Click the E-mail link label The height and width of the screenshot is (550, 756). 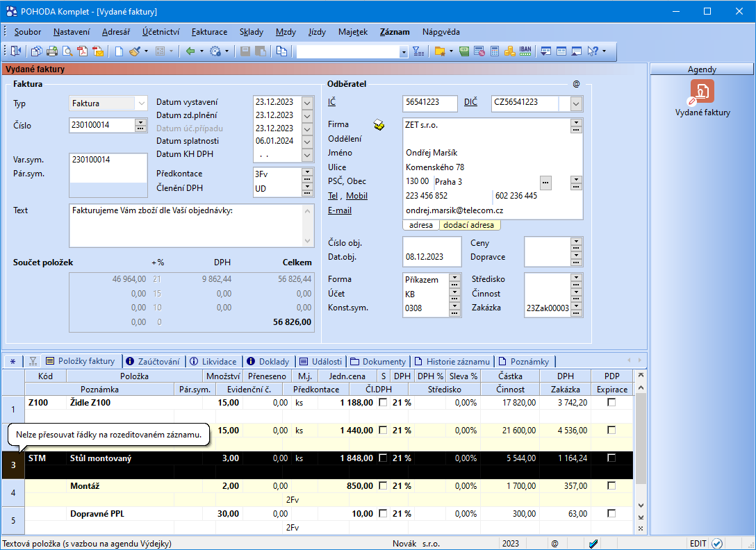[339, 210]
